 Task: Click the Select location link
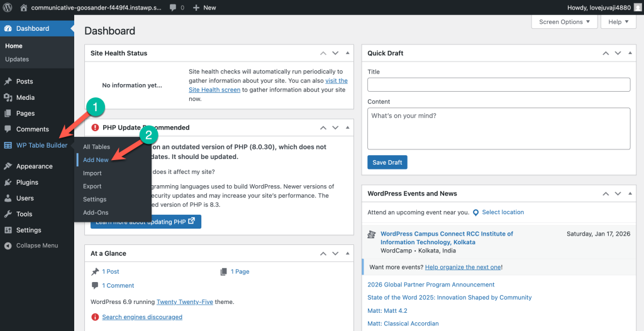[x=502, y=212]
